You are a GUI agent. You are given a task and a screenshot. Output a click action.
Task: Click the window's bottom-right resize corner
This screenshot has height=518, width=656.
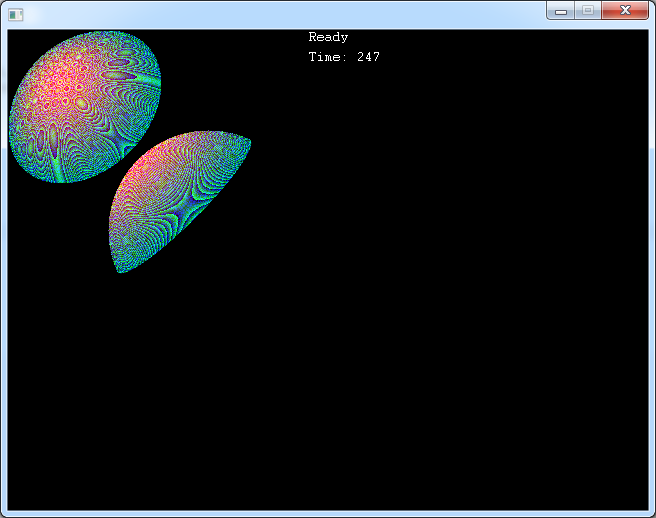[x=652, y=514]
